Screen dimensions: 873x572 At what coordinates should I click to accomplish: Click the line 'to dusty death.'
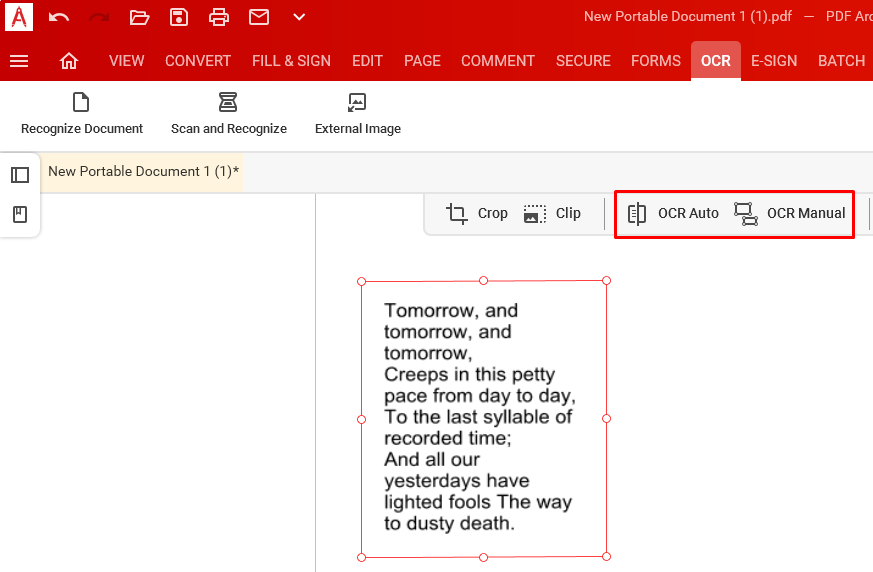click(x=449, y=524)
